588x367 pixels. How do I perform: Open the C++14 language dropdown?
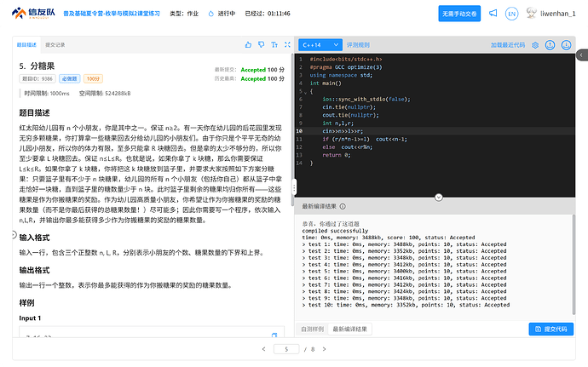(x=320, y=45)
